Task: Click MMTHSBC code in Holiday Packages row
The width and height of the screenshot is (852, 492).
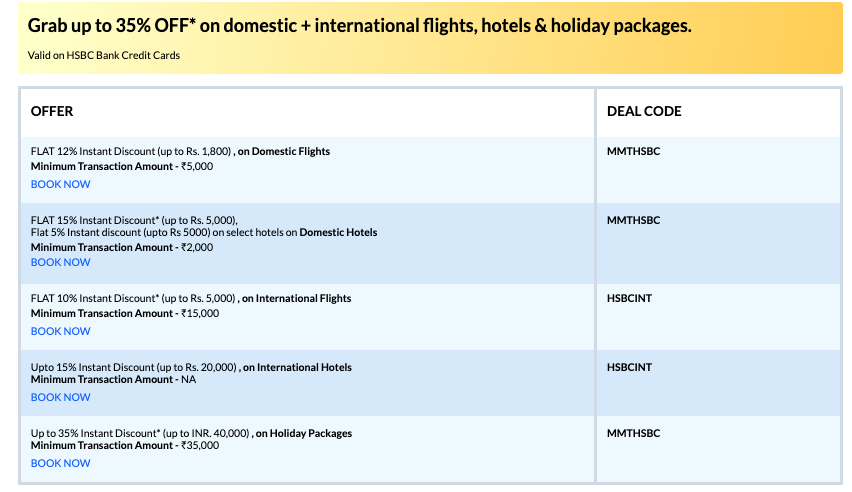Action: pos(633,433)
